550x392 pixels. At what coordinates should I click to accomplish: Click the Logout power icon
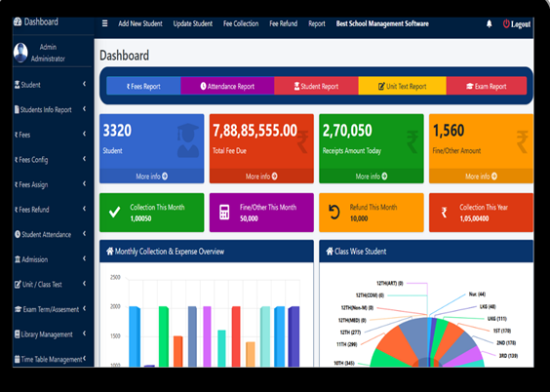click(506, 23)
